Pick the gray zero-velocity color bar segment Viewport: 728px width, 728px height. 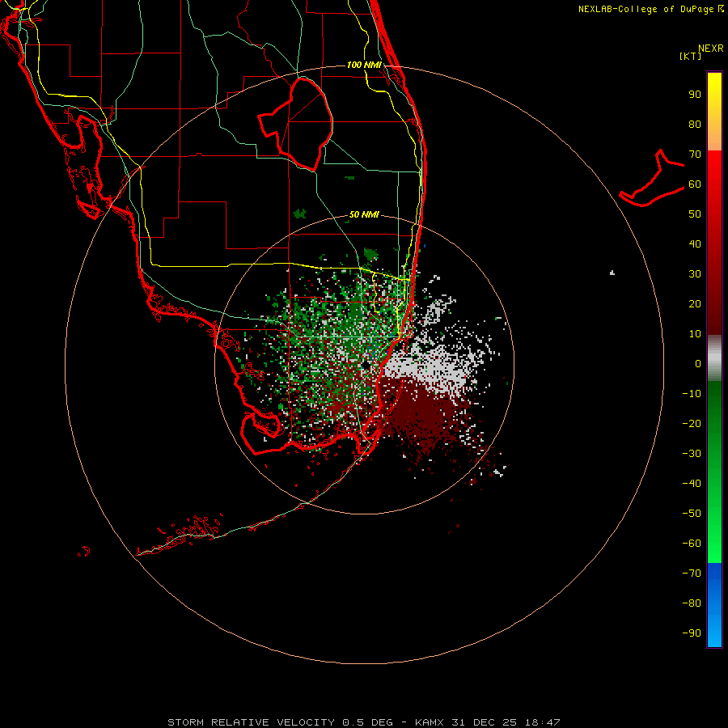[x=714, y=358]
